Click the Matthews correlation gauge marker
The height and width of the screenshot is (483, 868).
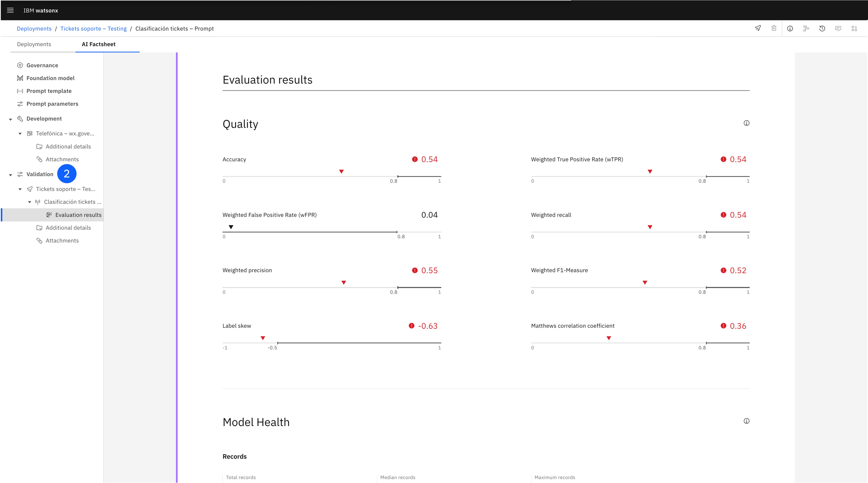pos(609,338)
